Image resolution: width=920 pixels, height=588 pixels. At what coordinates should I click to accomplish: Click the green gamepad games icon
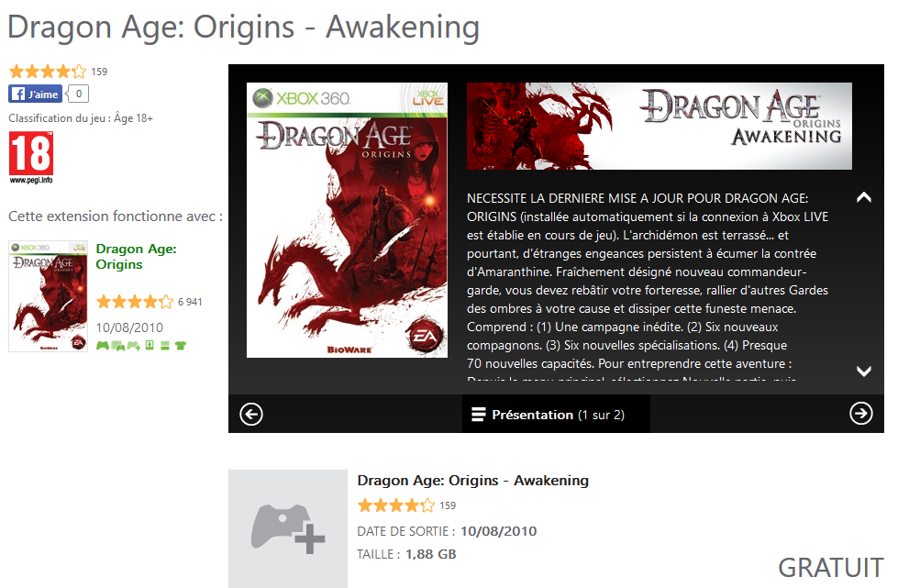pos(103,345)
